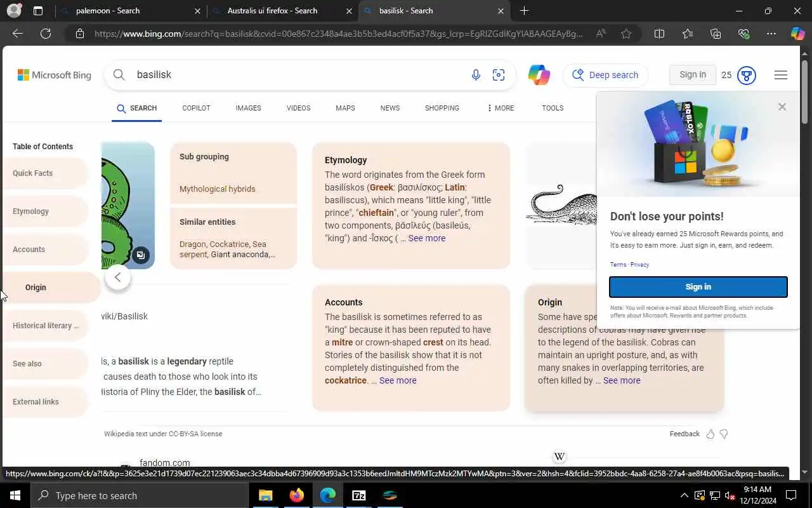Jump to Historical literary section
Viewport: 812px width, 508px height.
[44, 326]
